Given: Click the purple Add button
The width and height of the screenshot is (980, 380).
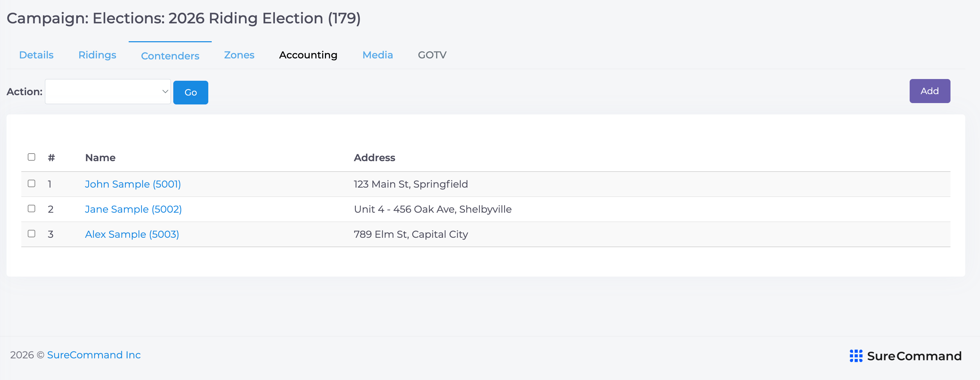Looking at the screenshot, I should 930,91.
